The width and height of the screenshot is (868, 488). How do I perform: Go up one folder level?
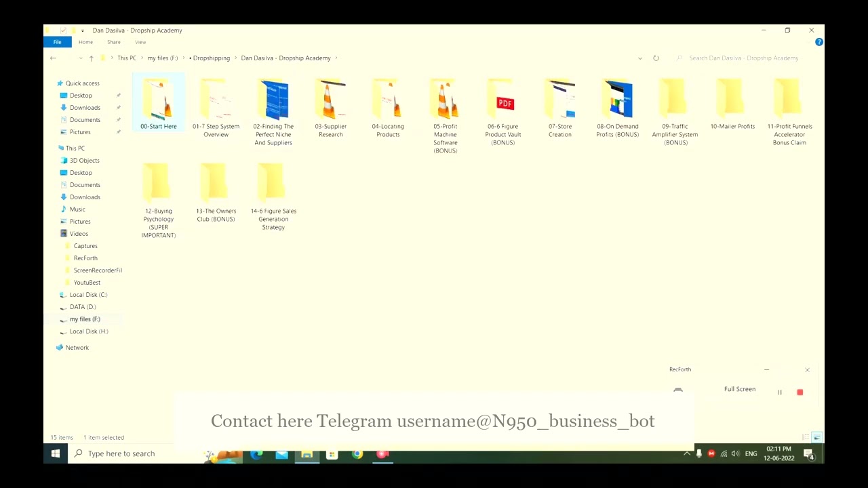coord(91,58)
